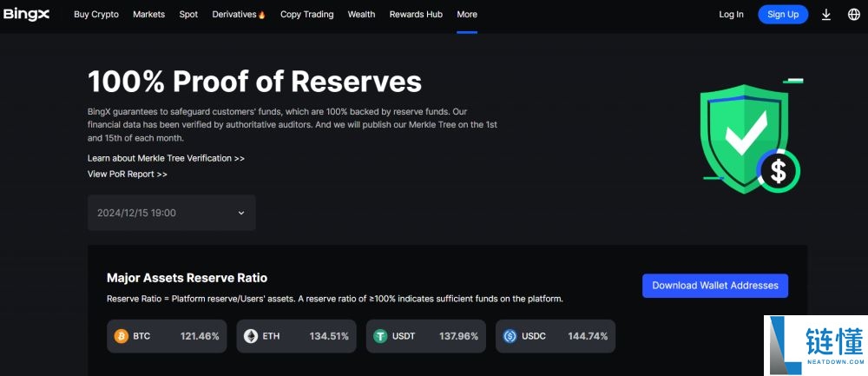Click the Major Assets Reserve Ratio heading
Viewport: 868px width, 376px height.
(x=187, y=278)
